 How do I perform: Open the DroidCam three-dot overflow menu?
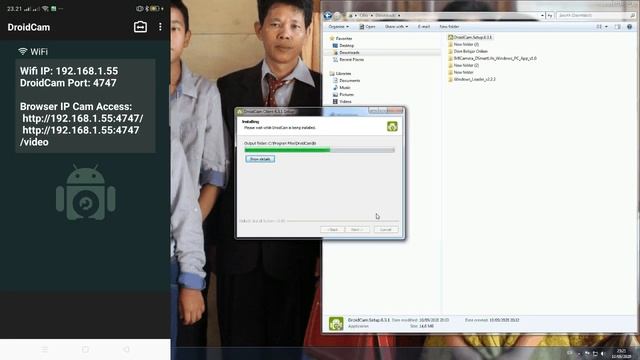pyautogui.click(x=160, y=27)
